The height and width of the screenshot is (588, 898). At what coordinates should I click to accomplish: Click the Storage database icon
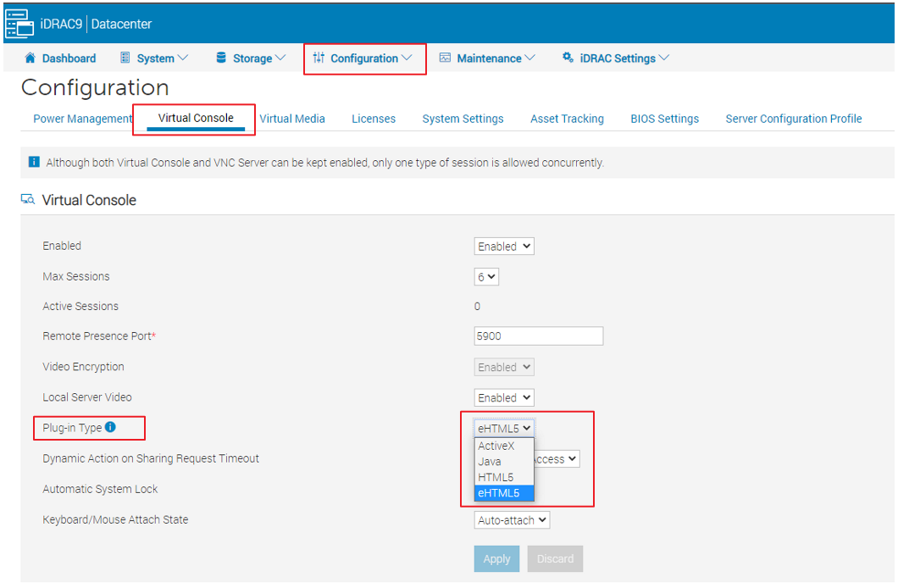221,58
